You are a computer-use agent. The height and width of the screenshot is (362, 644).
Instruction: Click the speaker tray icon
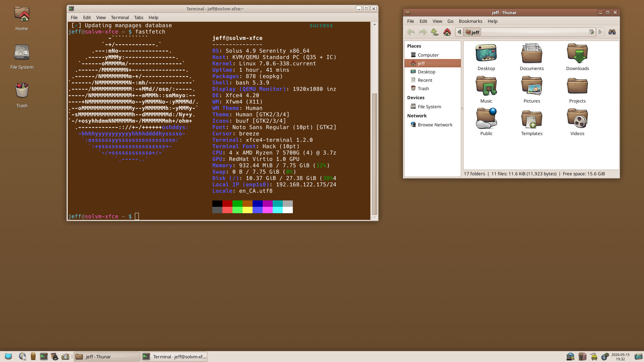[582, 357]
